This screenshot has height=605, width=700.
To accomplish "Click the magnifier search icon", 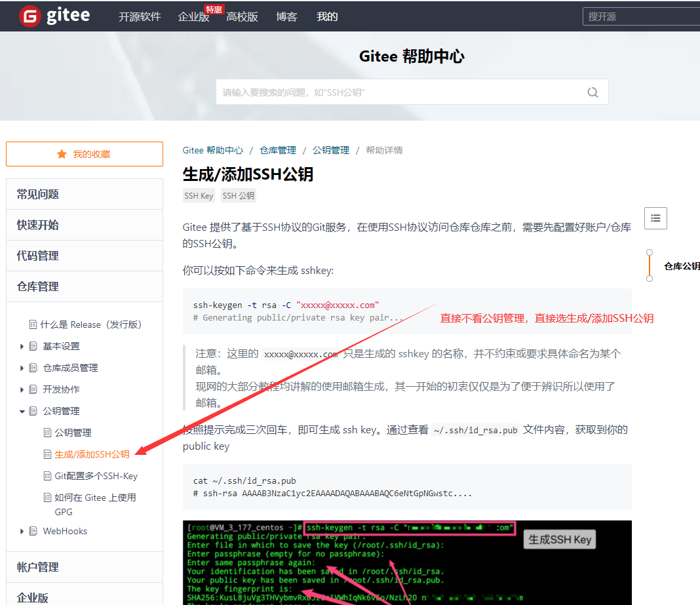I will click(593, 92).
